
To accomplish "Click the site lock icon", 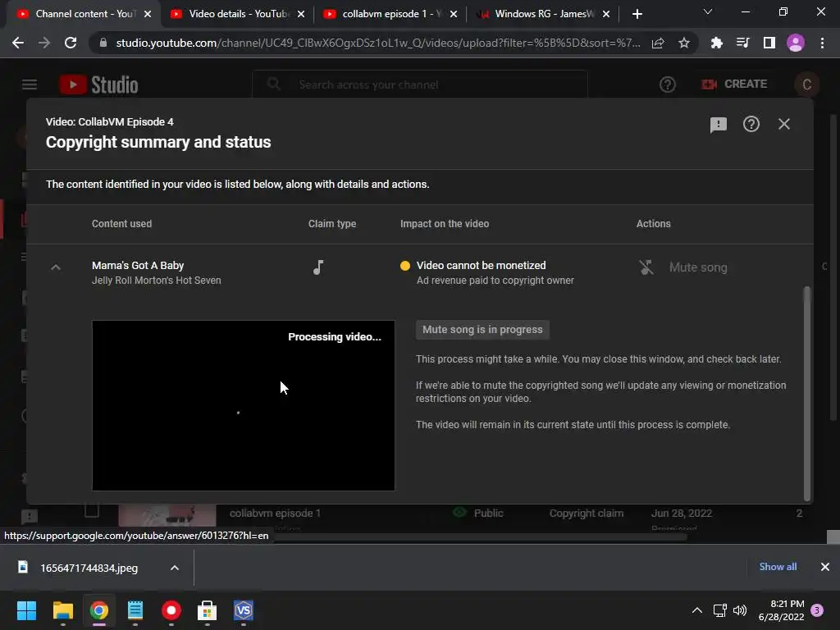I will point(103,43).
